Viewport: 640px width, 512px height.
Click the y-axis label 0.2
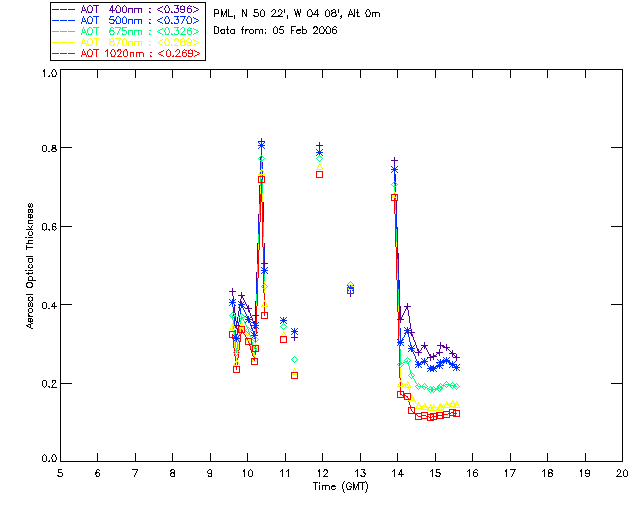(x=49, y=384)
